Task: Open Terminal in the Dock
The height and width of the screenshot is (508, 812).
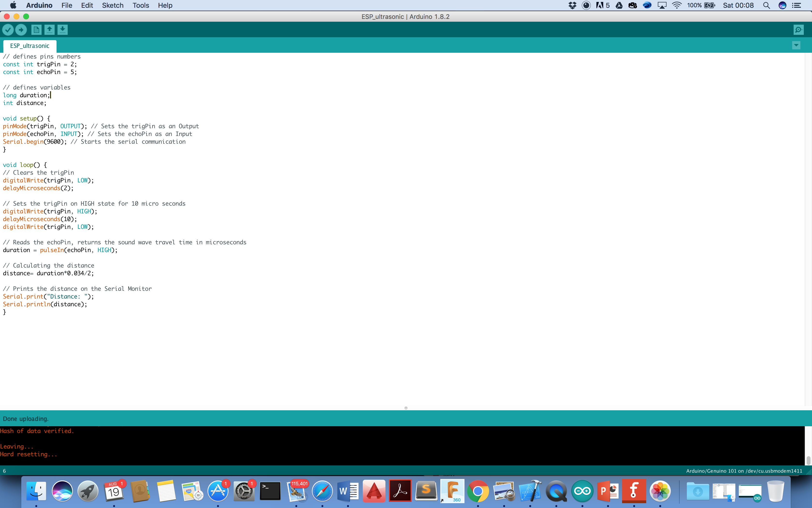Action: 270,491
